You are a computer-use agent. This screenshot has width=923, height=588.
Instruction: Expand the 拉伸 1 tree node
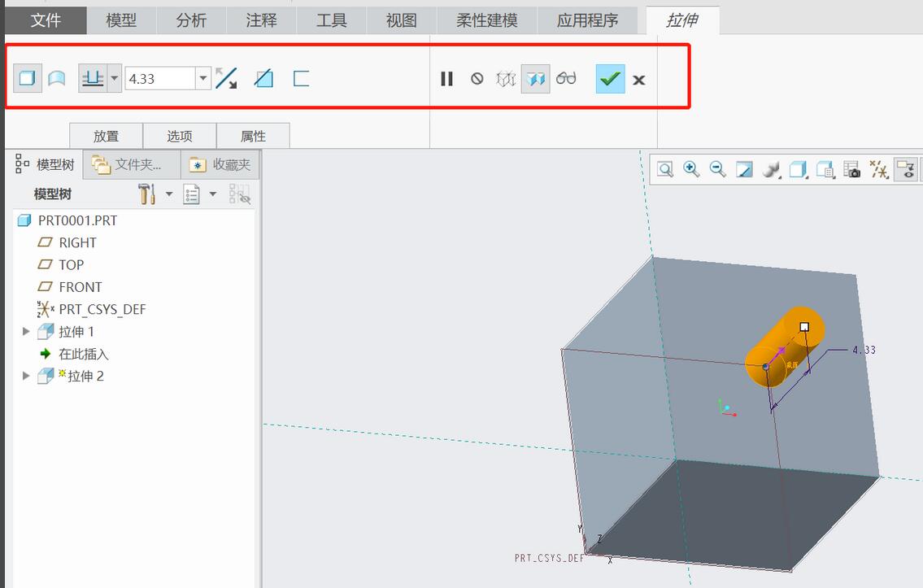[x=26, y=332]
